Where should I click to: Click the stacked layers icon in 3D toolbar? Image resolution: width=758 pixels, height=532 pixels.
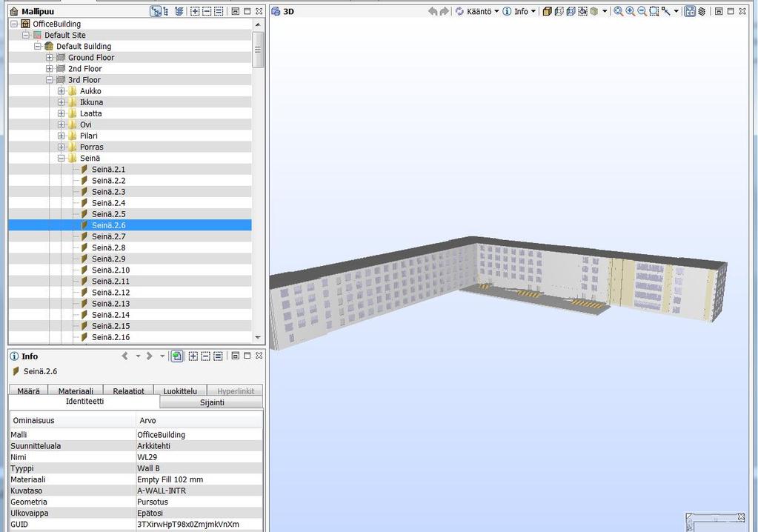tap(702, 11)
